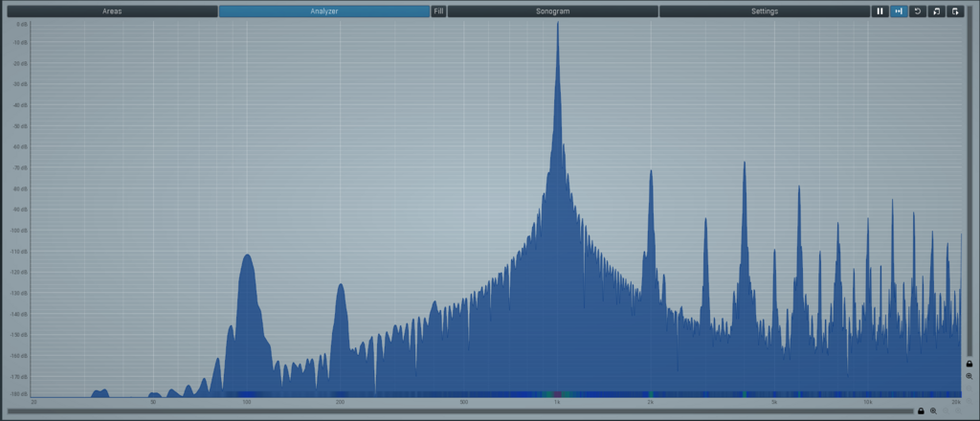This screenshot has height=421, width=980.
Task: Click the 1k frequency axis label
Action: pos(557,402)
